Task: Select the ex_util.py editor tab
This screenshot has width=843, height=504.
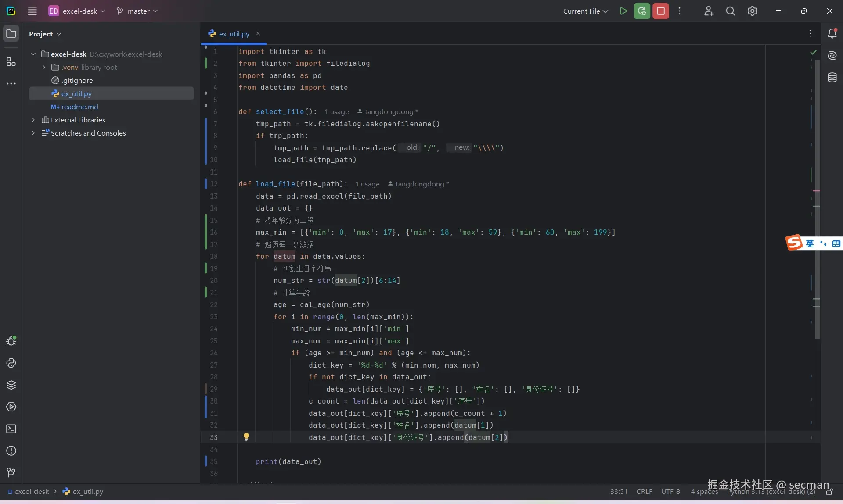Action: coord(234,34)
